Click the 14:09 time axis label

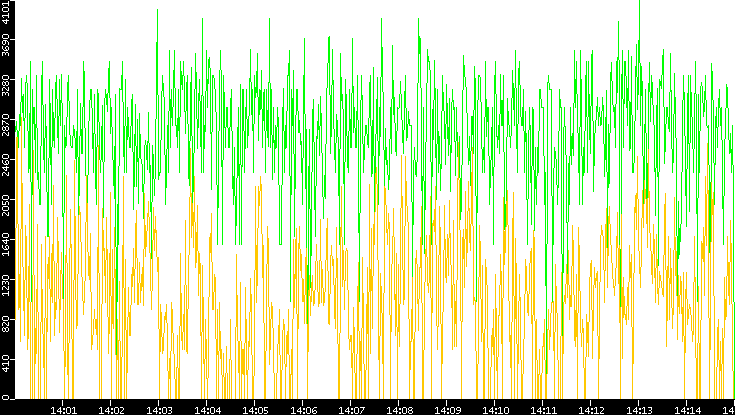pyautogui.click(x=447, y=409)
